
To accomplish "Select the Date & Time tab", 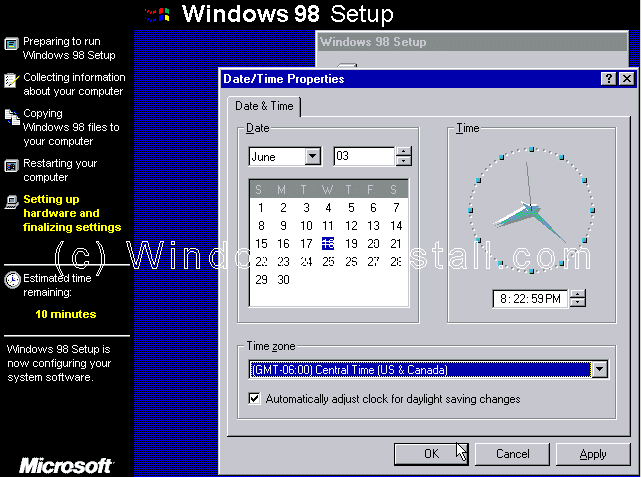I will (x=264, y=106).
